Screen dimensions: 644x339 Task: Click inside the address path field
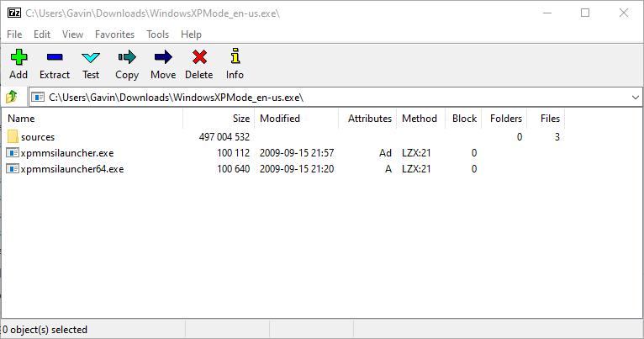[336, 98]
